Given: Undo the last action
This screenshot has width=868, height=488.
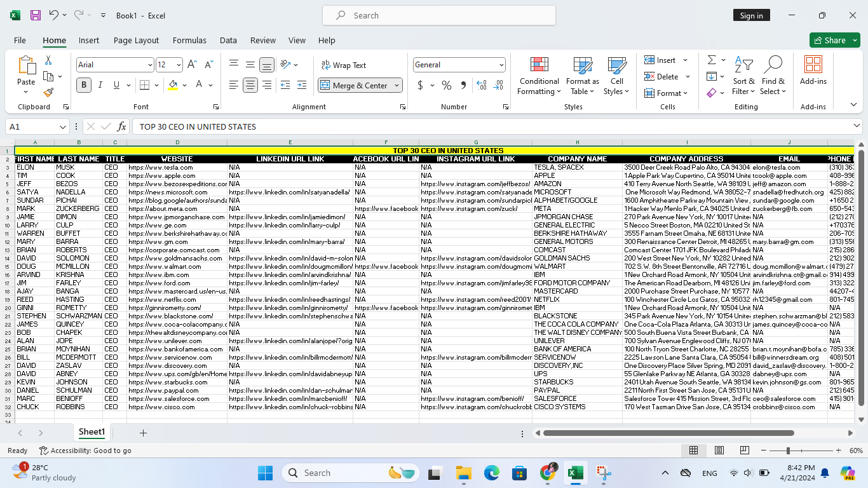Looking at the screenshot, I should coord(53,15).
